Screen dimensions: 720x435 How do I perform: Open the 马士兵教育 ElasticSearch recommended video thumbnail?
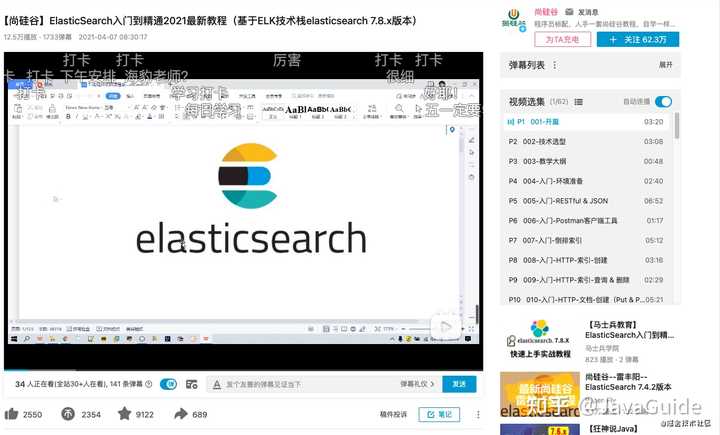(540, 339)
